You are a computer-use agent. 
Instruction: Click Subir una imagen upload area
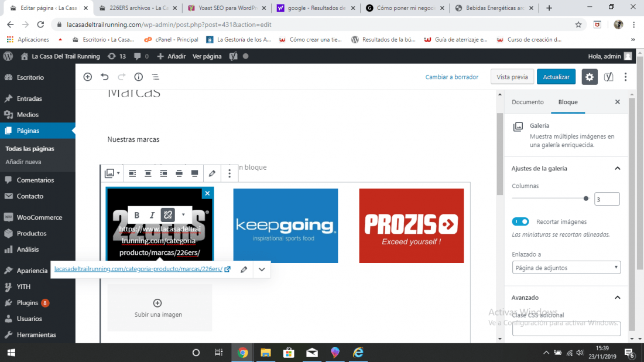coord(159,308)
